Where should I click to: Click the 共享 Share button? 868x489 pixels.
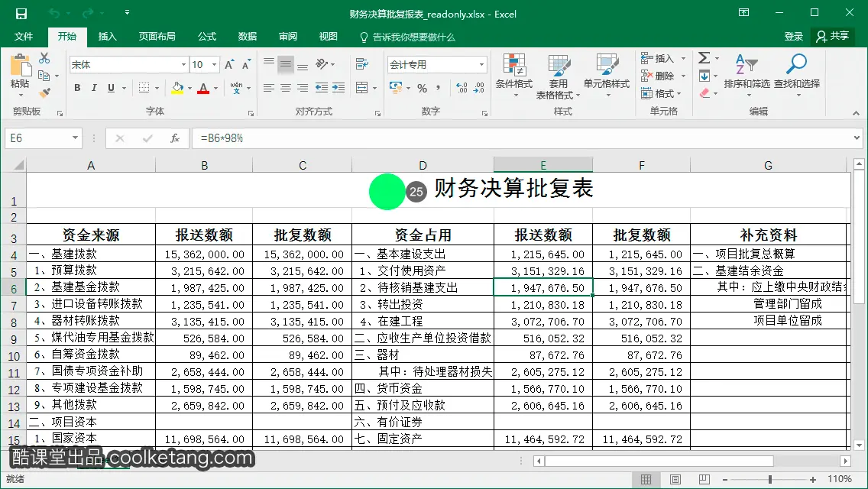point(832,37)
